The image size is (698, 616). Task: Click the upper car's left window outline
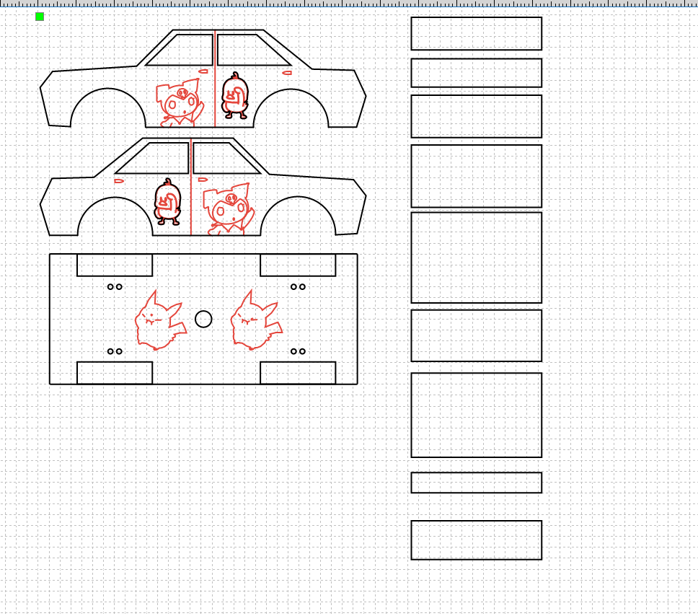click(180, 50)
